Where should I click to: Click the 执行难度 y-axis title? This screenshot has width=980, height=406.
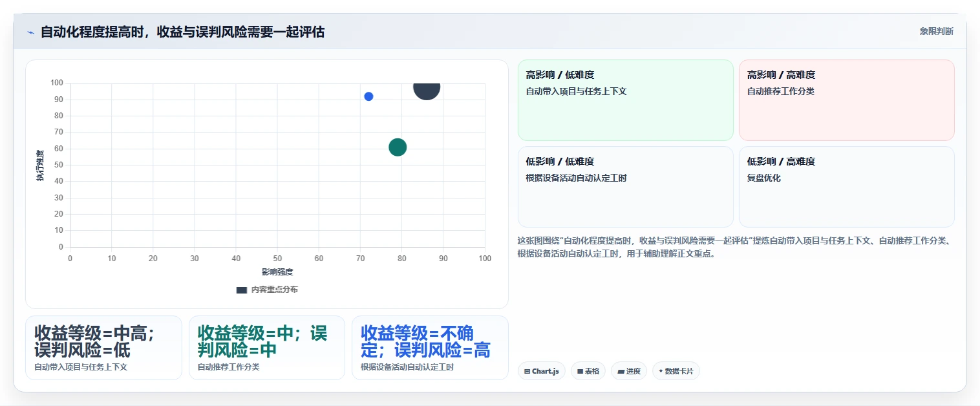point(40,166)
